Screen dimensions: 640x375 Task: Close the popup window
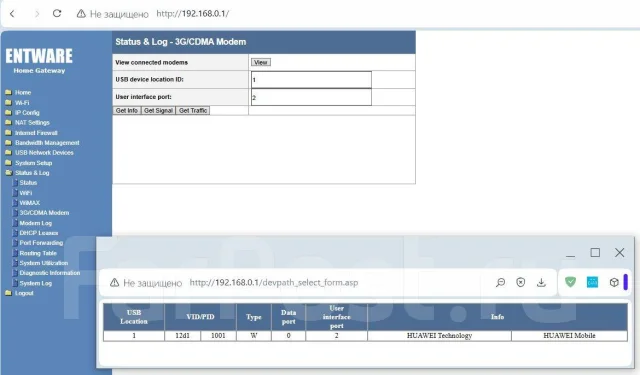pos(620,253)
